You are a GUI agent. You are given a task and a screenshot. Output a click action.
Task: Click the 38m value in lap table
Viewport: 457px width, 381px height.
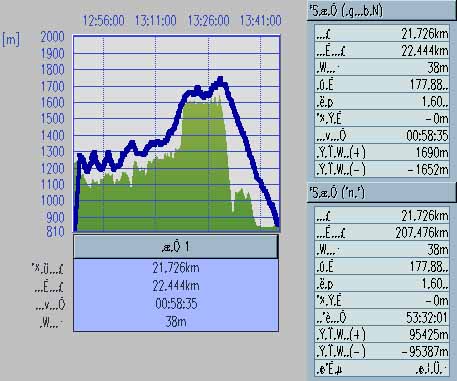click(176, 322)
